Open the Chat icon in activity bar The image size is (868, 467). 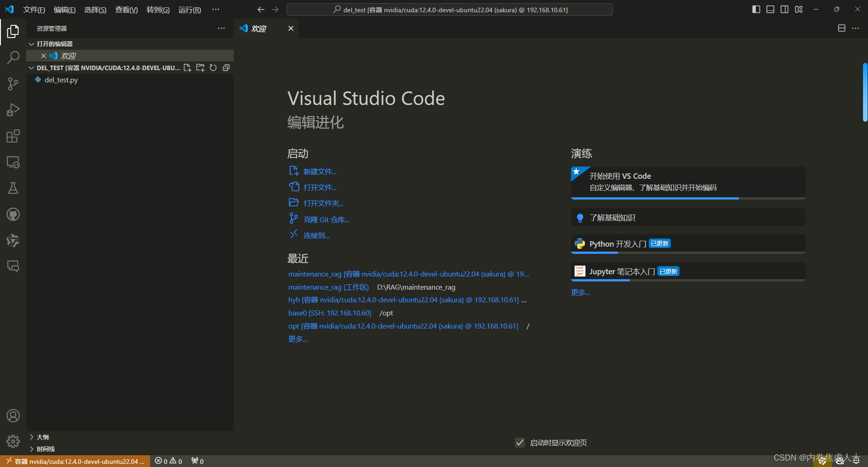pos(13,266)
